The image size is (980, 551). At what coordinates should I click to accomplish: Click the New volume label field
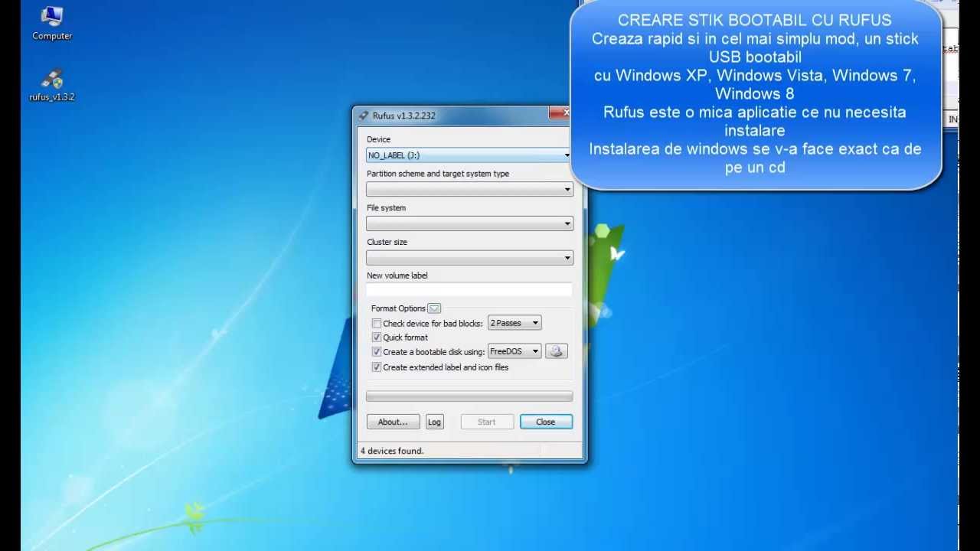pyautogui.click(x=469, y=290)
